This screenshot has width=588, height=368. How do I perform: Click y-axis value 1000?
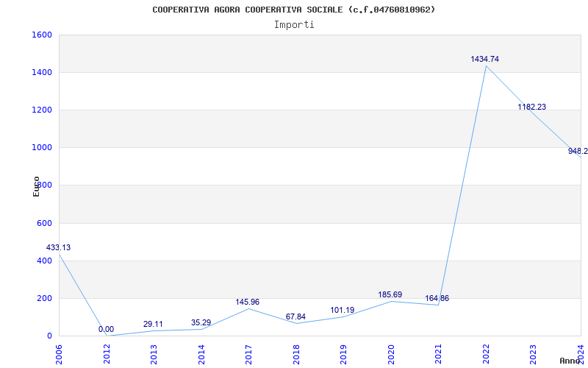(42, 148)
